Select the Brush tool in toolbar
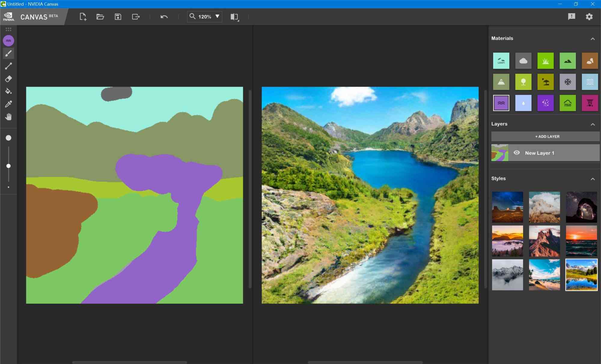601x364 pixels. pyautogui.click(x=8, y=53)
